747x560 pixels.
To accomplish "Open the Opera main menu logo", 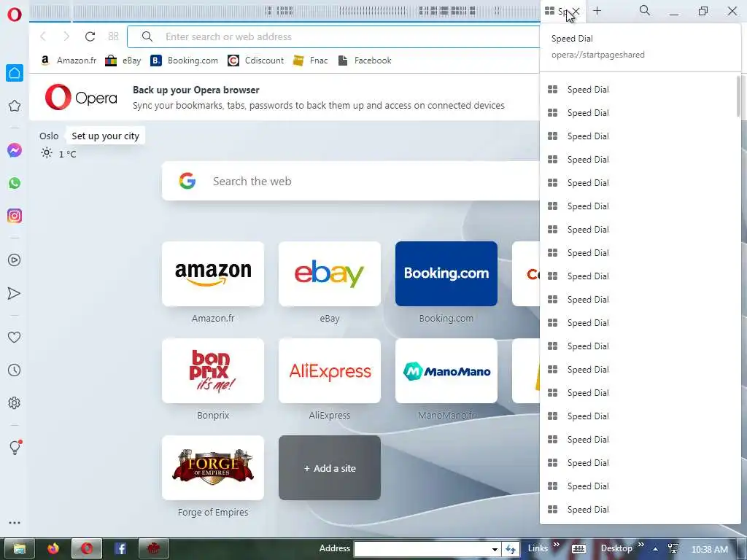I will point(15,15).
